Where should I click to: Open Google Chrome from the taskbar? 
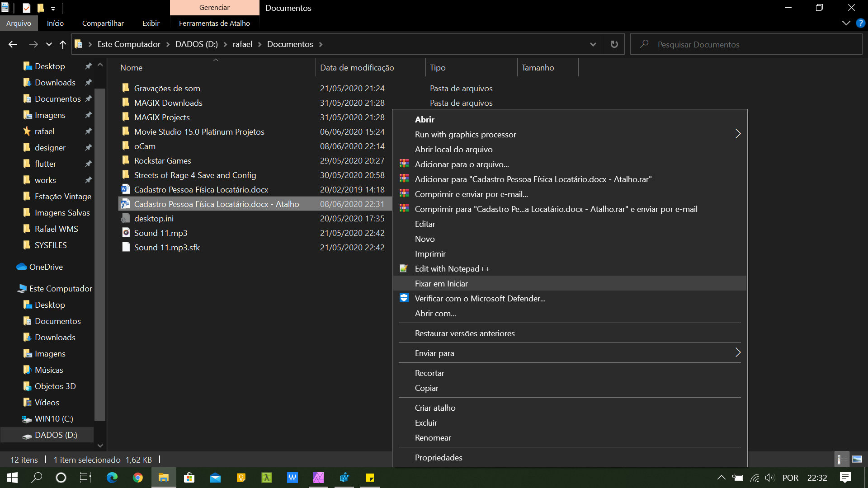tap(138, 478)
